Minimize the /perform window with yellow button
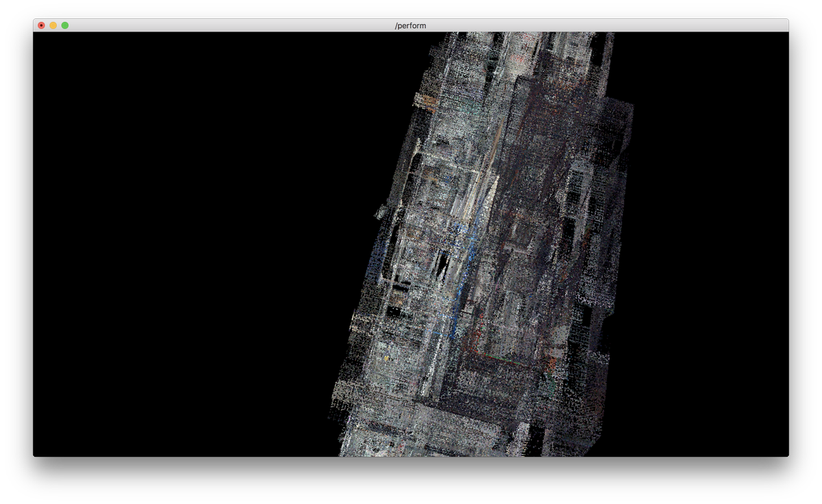822x504 pixels. [x=53, y=25]
